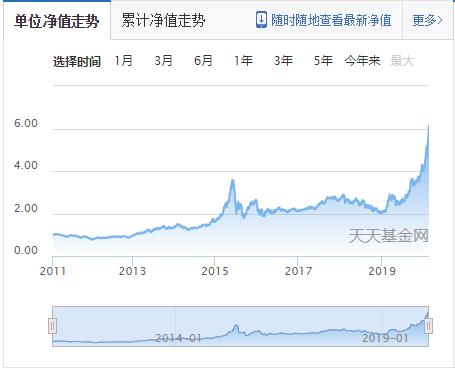Screen dimensions: 455x369
Task: Click 2014-01 label in navigator timeline
Action: 178,338
